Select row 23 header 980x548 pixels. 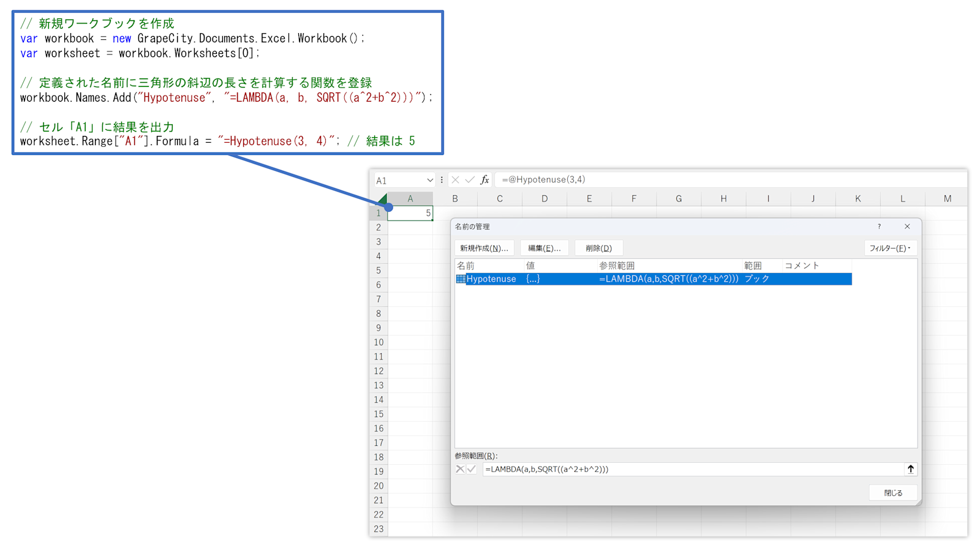click(x=379, y=529)
